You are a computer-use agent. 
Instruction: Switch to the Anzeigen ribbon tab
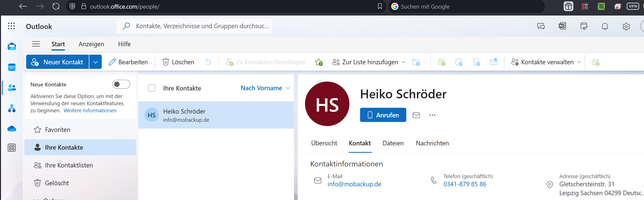click(x=91, y=44)
